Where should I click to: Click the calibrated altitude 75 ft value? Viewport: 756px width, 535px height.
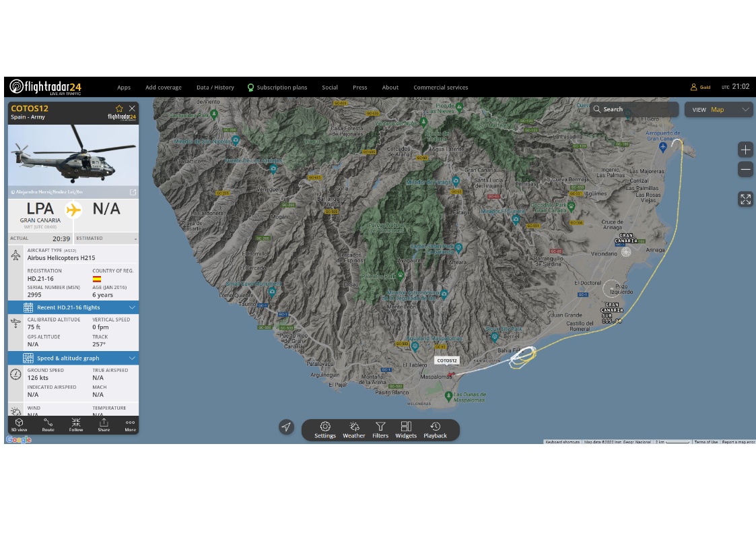point(34,327)
